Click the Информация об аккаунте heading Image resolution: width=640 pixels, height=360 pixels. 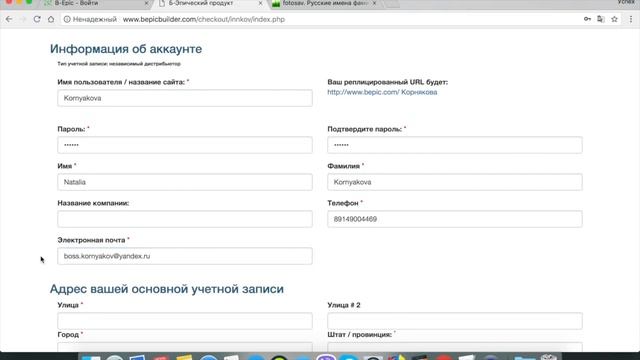click(x=126, y=49)
